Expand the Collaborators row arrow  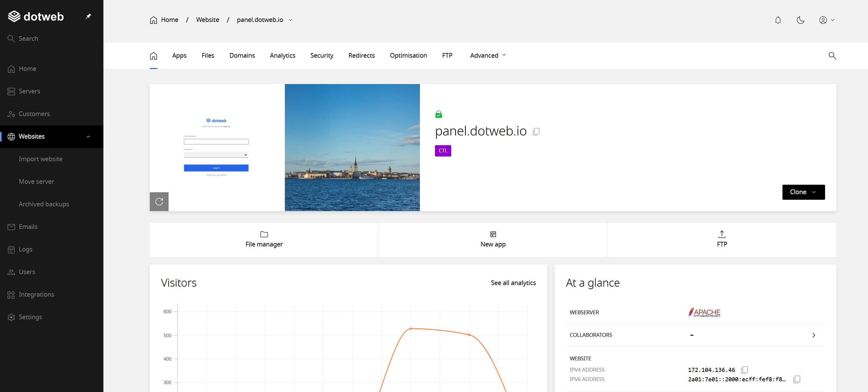pyautogui.click(x=813, y=335)
